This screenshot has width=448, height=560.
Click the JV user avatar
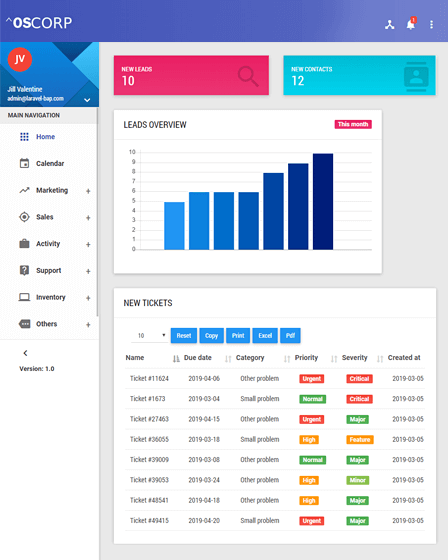[x=20, y=60]
